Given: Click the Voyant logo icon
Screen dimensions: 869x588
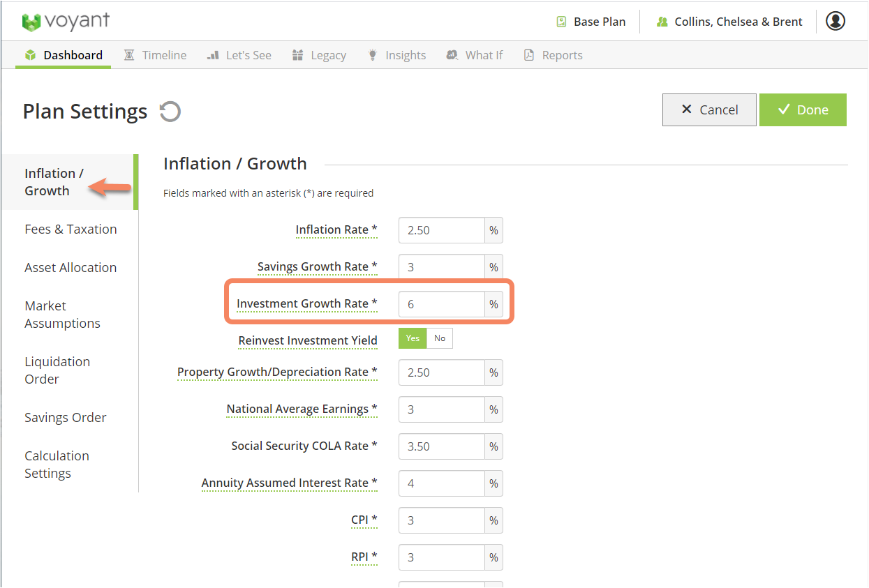Looking at the screenshot, I should click(32, 22).
